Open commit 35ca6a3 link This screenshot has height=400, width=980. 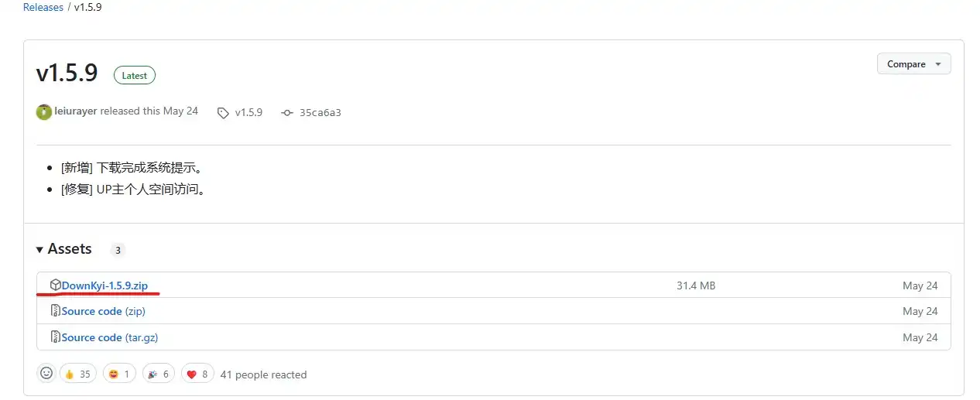pos(320,113)
